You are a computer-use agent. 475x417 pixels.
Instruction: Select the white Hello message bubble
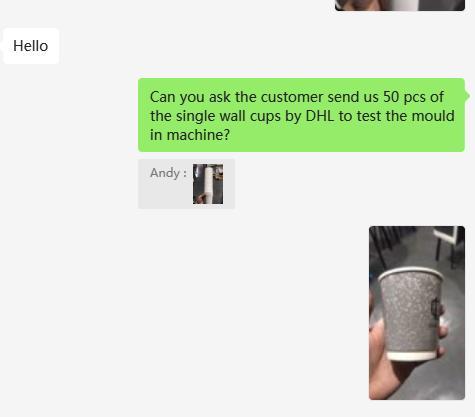click(x=31, y=46)
